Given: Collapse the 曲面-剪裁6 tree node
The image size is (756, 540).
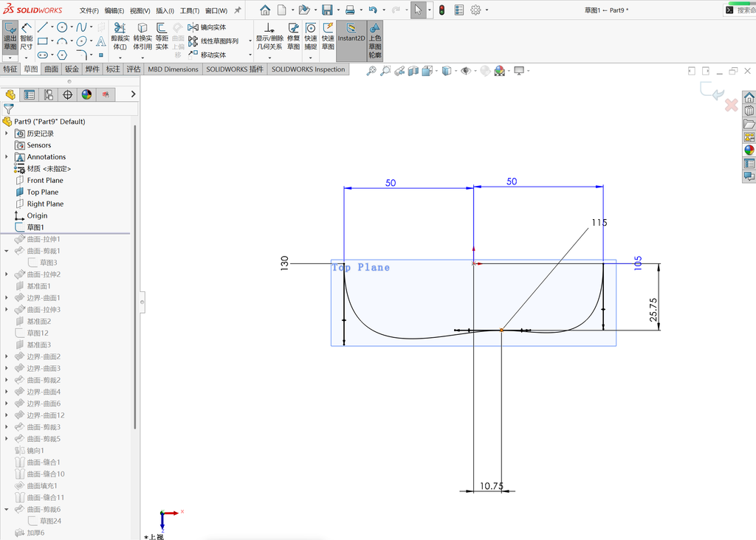Looking at the screenshot, I should (x=6, y=509).
